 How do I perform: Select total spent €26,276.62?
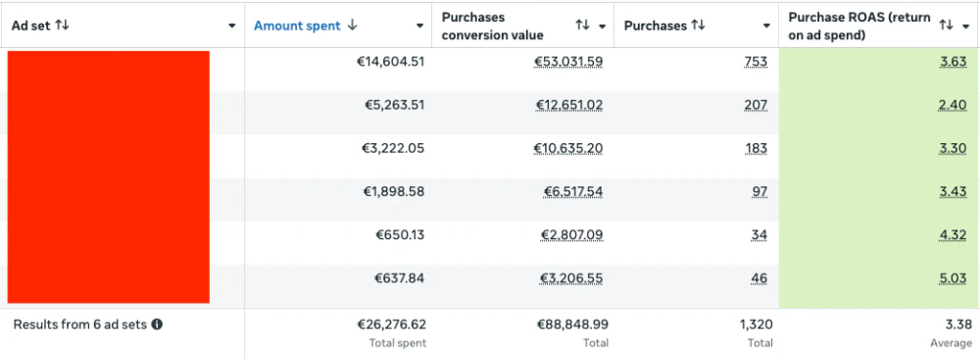point(391,324)
